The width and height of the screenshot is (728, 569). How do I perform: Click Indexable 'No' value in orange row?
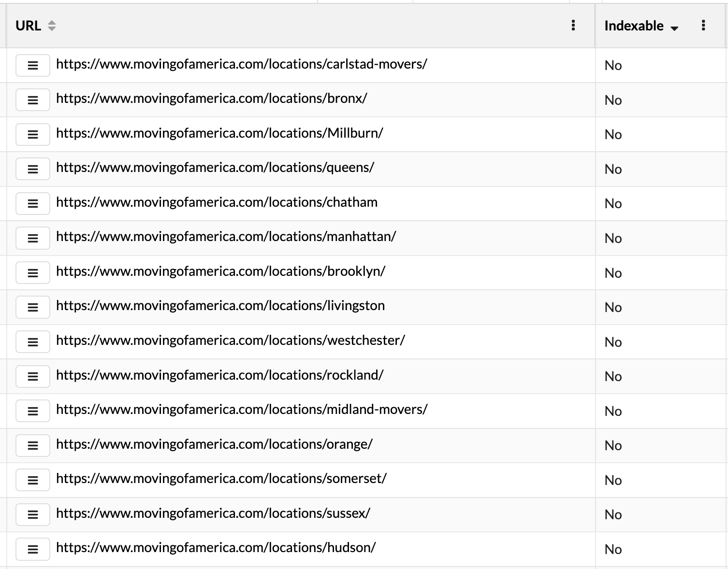[x=613, y=446]
